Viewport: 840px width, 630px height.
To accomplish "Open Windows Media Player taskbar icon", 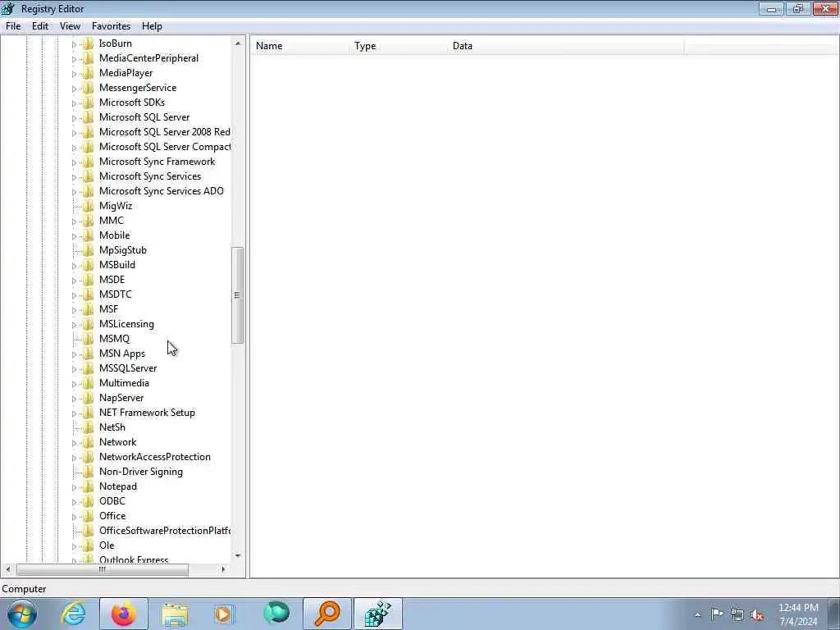I will [x=224, y=614].
